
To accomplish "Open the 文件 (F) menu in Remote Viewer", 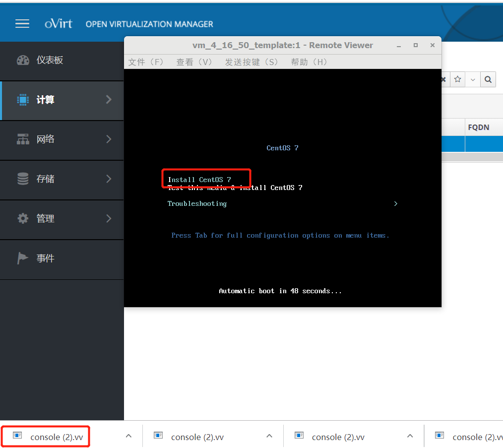I will pos(145,62).
